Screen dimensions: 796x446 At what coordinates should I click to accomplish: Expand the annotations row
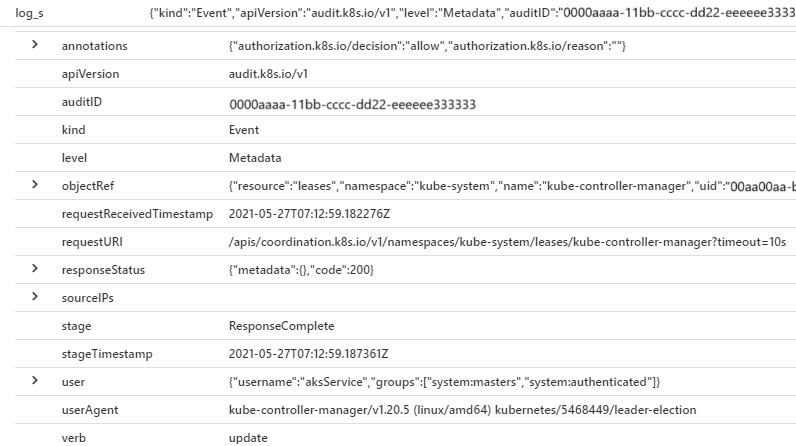36,46
